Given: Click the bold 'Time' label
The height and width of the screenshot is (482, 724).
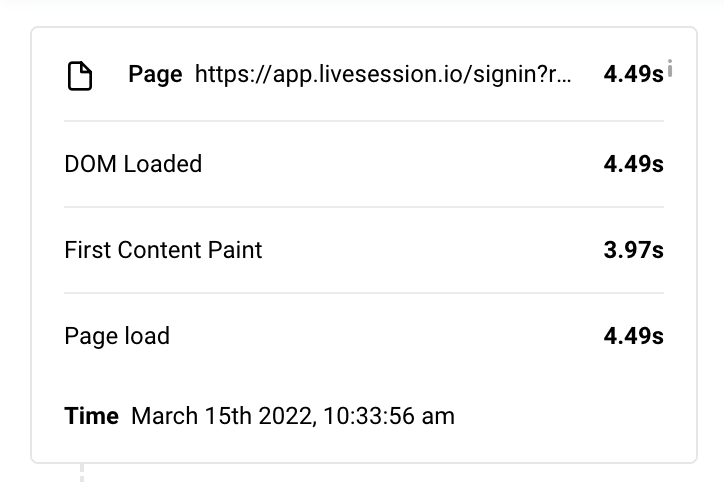Looking at the screenshot, I should point(91,416).
